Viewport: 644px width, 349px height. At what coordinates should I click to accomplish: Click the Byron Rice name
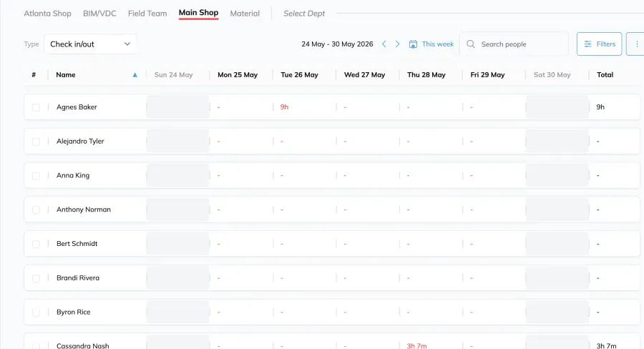[74, 312]
